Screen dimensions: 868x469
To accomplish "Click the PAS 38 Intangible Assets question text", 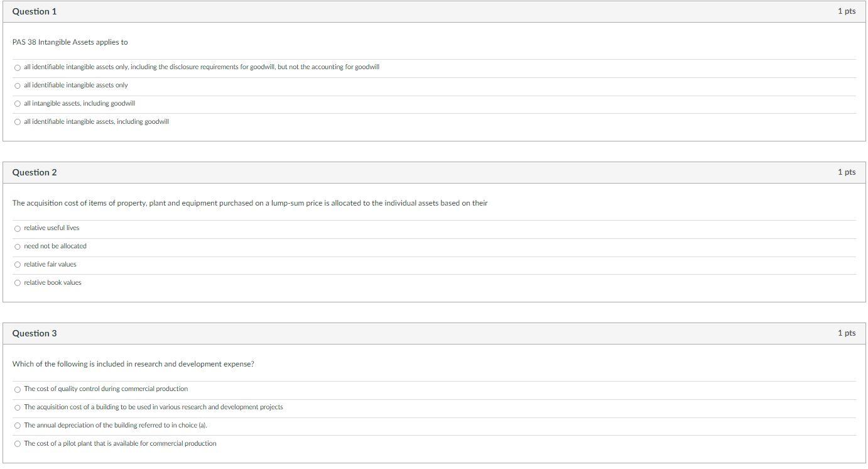I will pyautogui.click(x=70, y=41).
